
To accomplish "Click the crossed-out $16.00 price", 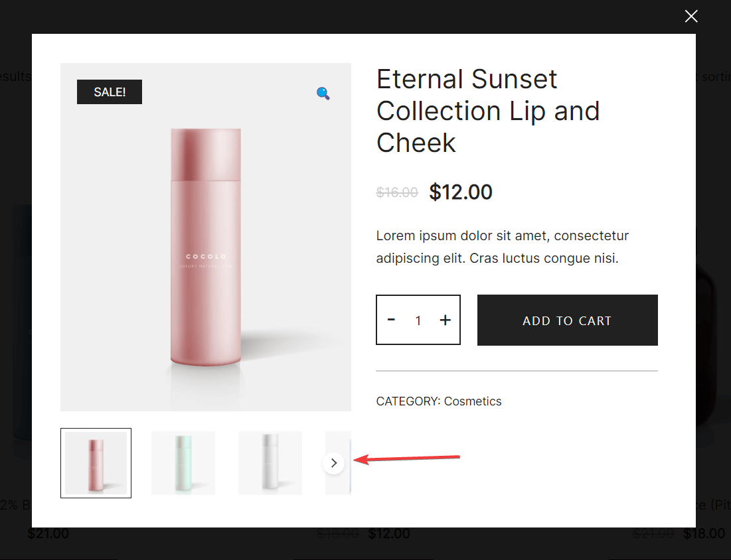I will coord(397,192).
